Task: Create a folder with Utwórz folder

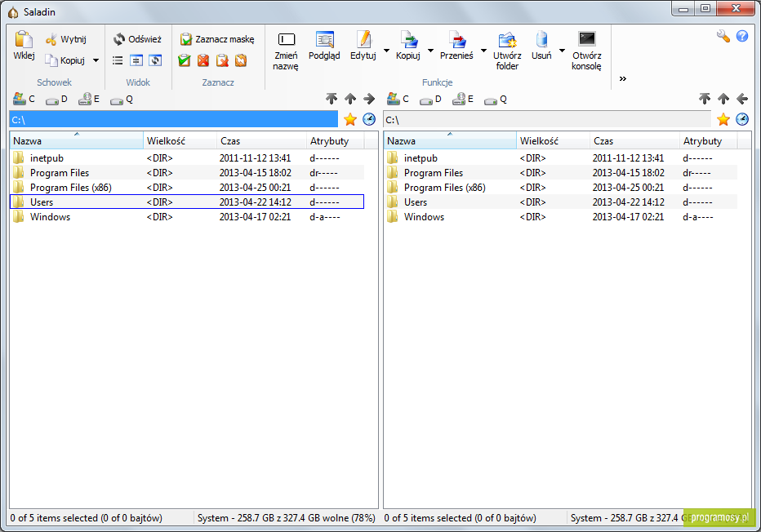Action: 507,51
